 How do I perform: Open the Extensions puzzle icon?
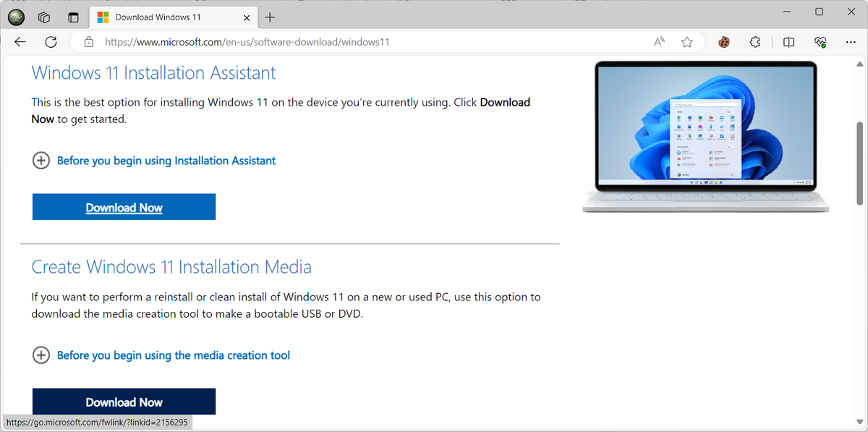click(755, 42)
